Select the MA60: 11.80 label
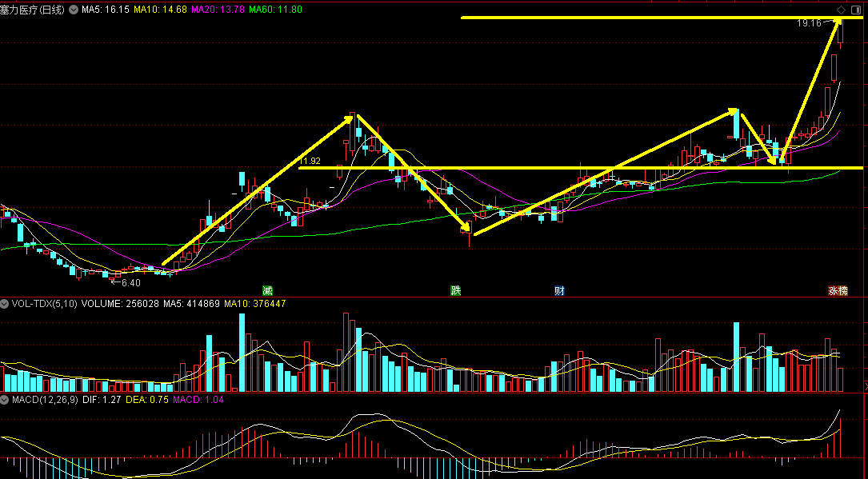The height and width of the screenshot is (479, 868). 276,10
